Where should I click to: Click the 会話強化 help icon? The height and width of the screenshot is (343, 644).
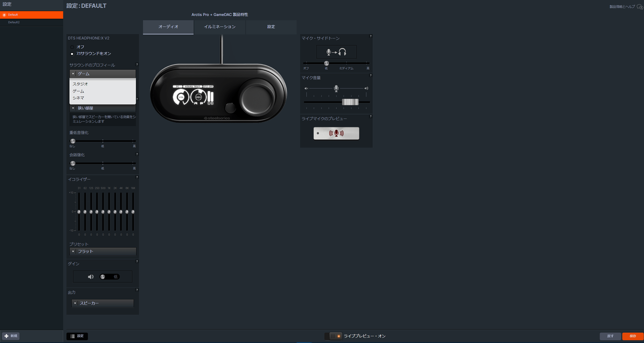click(137, 154)
